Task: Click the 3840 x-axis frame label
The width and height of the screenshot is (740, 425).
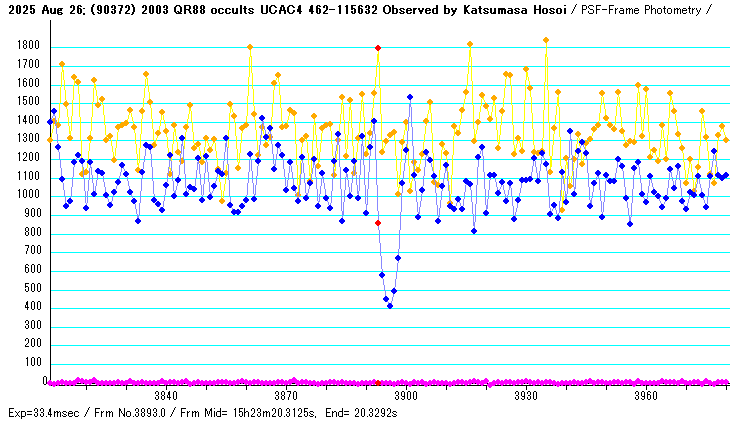Action: click(166, 396)
